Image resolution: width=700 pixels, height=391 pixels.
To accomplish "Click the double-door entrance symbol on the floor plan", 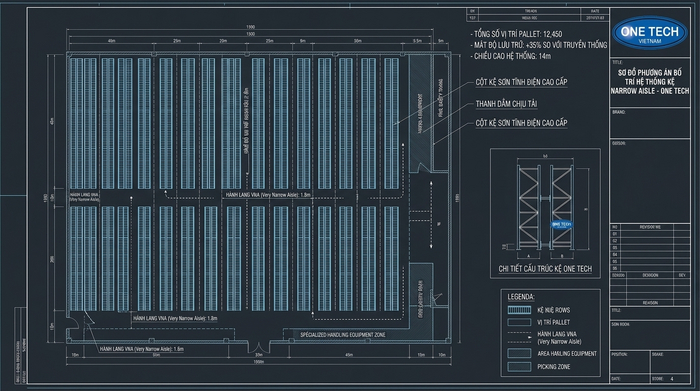I will click(258, 346).
